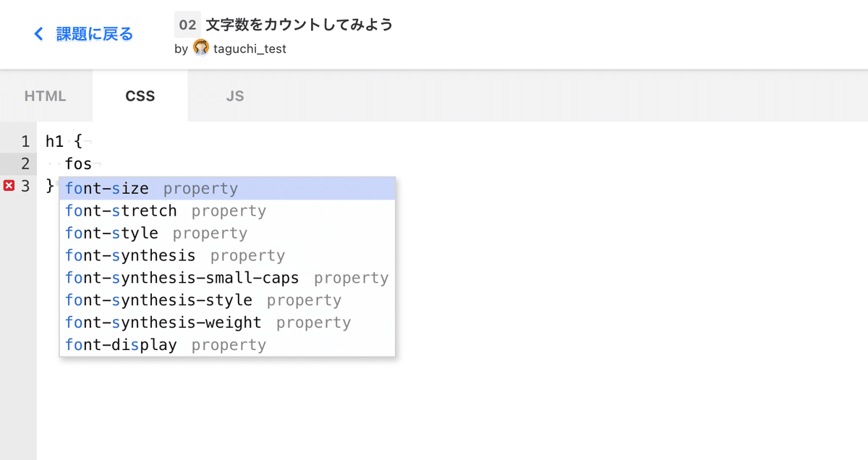Click the back chevron arrow icon
868x460 pixels.
click(x=39, y=34)
